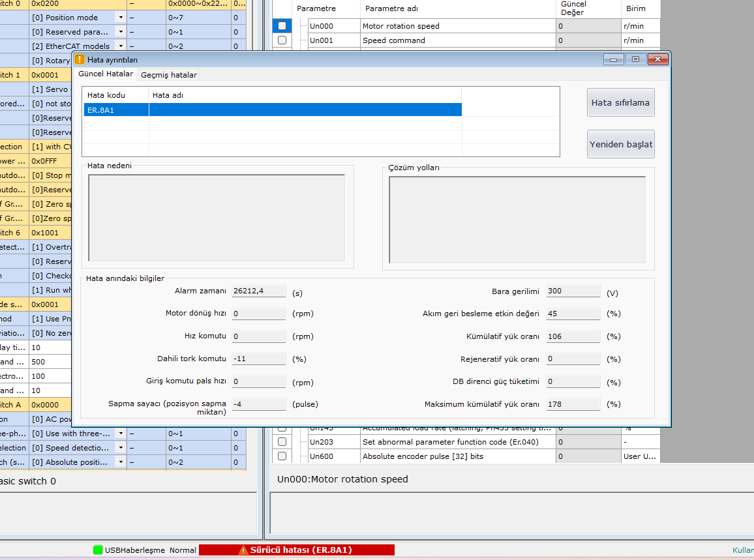
Task: Open the Position mode dropdown
Action: click(x=121, y=18)
